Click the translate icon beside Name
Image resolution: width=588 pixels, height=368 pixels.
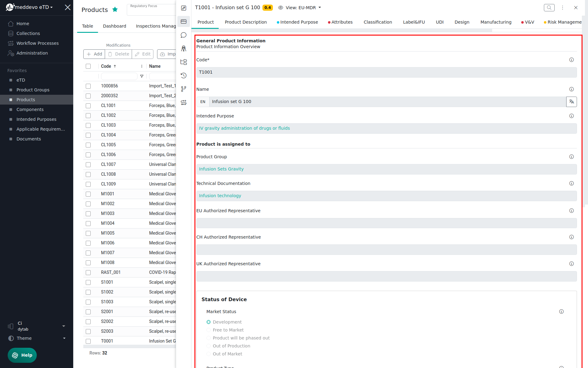point(571,102)
